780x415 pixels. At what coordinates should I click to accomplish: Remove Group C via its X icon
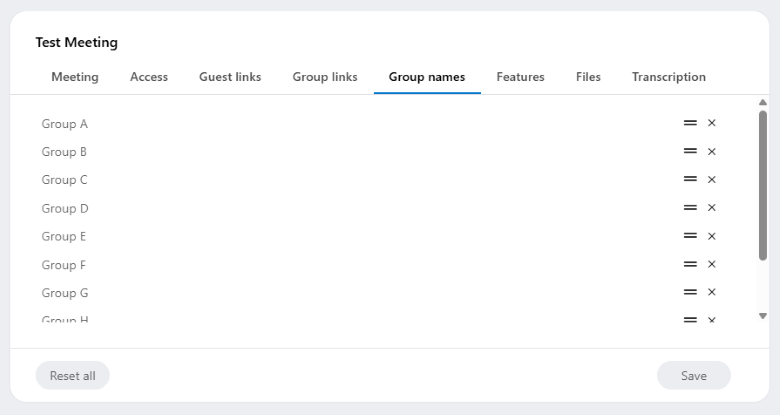point(711,180)
